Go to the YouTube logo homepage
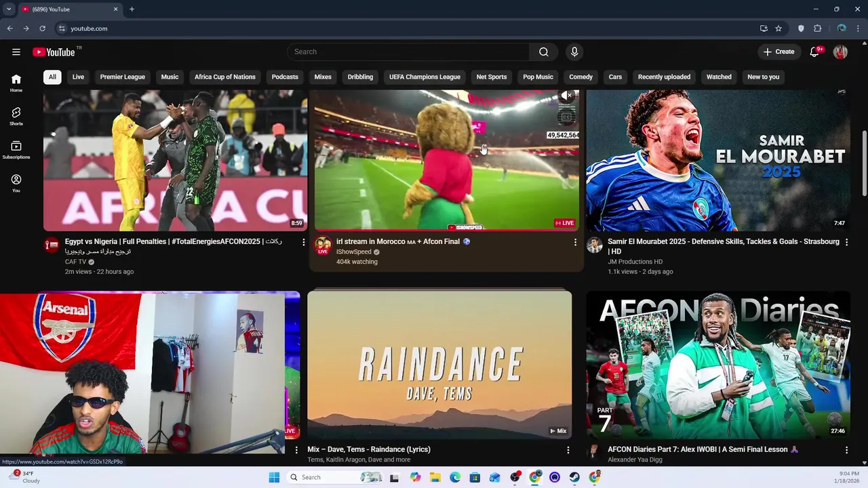 (54, 52)
